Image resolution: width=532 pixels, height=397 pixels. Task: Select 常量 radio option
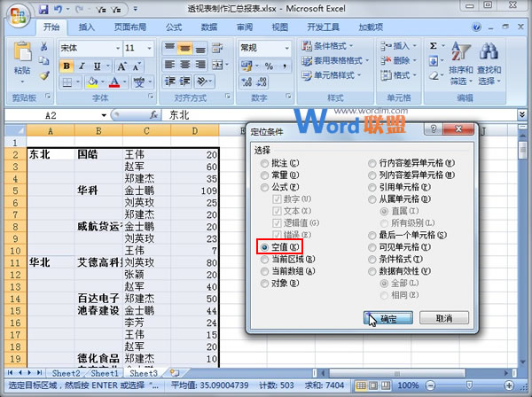click(x=264, y=175)
